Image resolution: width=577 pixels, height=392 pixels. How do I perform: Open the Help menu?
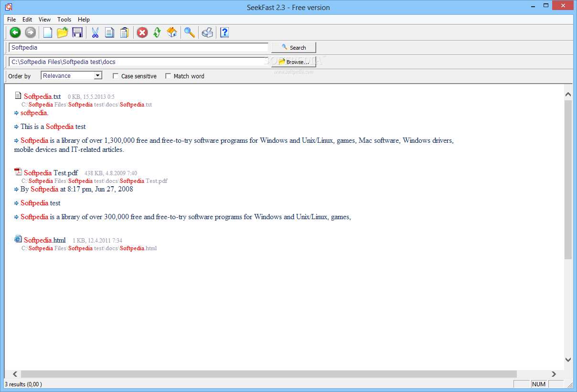[x=84, y=20]
